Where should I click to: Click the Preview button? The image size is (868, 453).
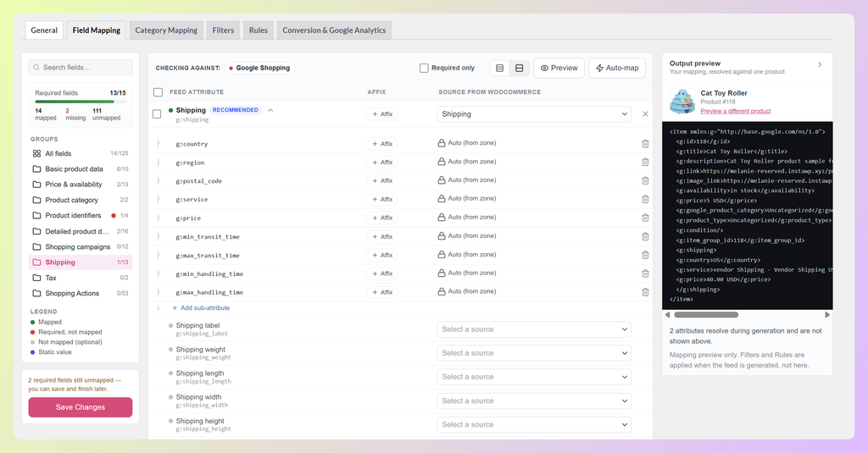(x=559, y=68)
